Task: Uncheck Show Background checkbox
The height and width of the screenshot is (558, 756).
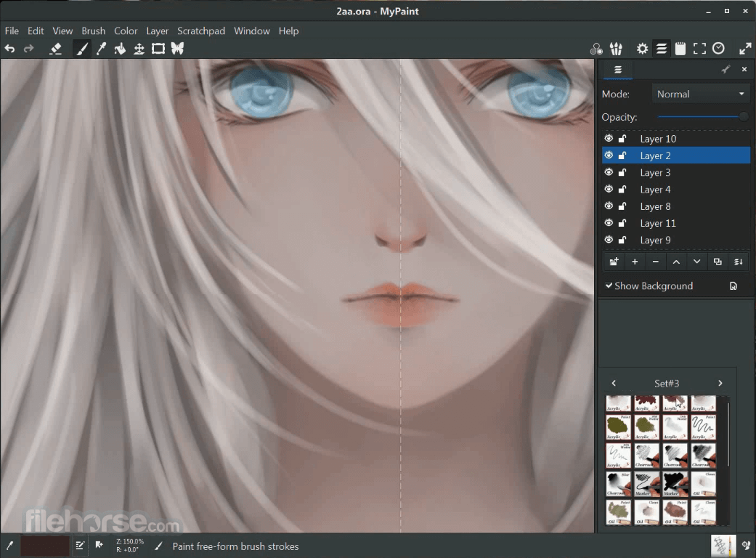Action: point(609,286)
